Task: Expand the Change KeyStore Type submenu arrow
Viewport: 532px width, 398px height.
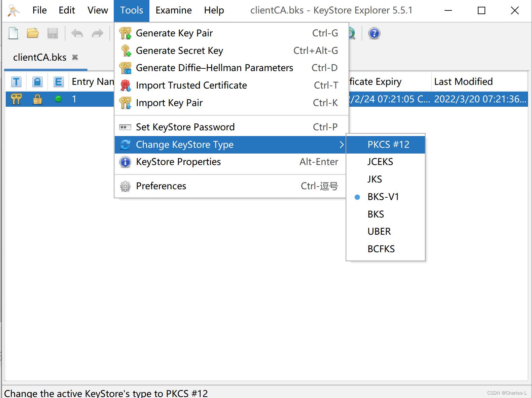Action: (342, 144)
